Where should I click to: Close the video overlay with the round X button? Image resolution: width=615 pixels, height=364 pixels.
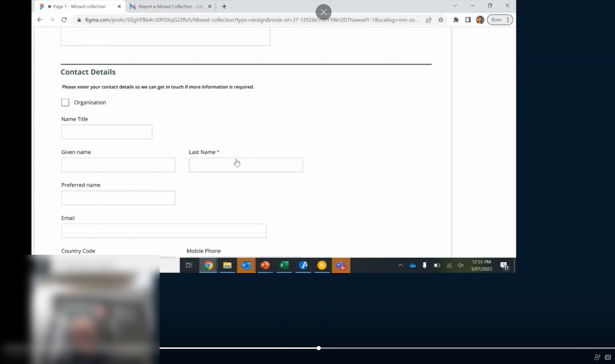click(x=323, y=12)
